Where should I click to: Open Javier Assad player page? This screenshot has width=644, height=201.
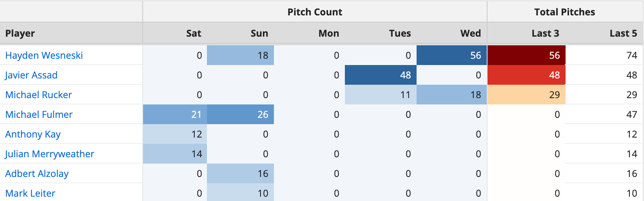coord(31,75)
